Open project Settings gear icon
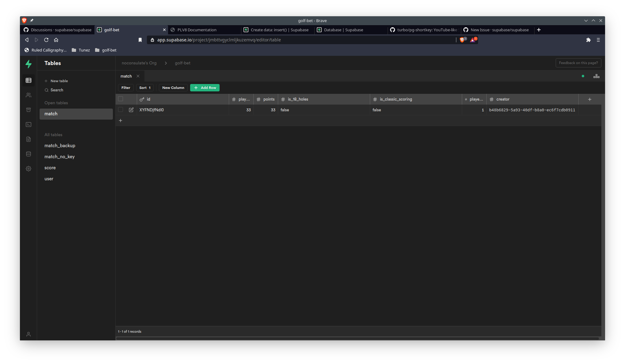This screenshot has width=625, height=364. pyautogui.click(x=29, y=169)
